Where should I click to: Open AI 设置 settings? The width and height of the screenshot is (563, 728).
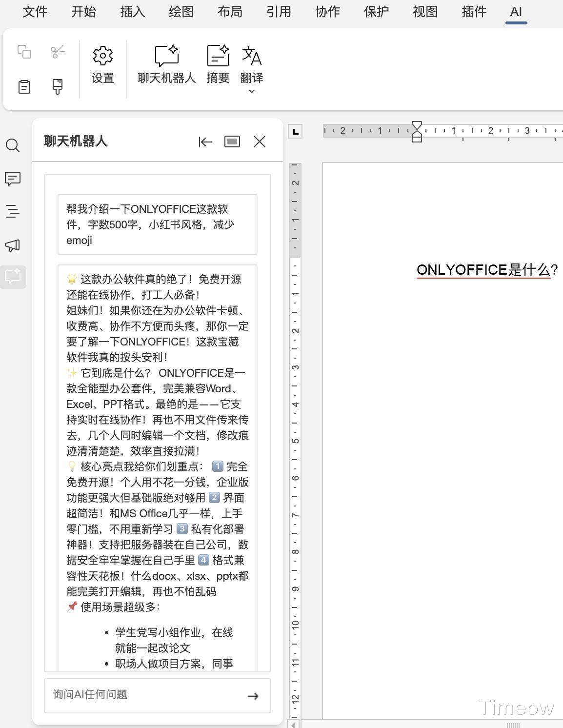103,65
